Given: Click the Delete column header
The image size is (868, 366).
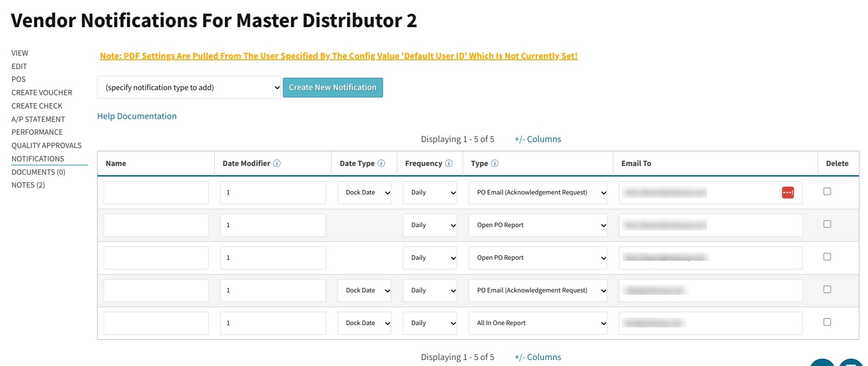Looking at the screenshot, I should (x=837, y=163).
